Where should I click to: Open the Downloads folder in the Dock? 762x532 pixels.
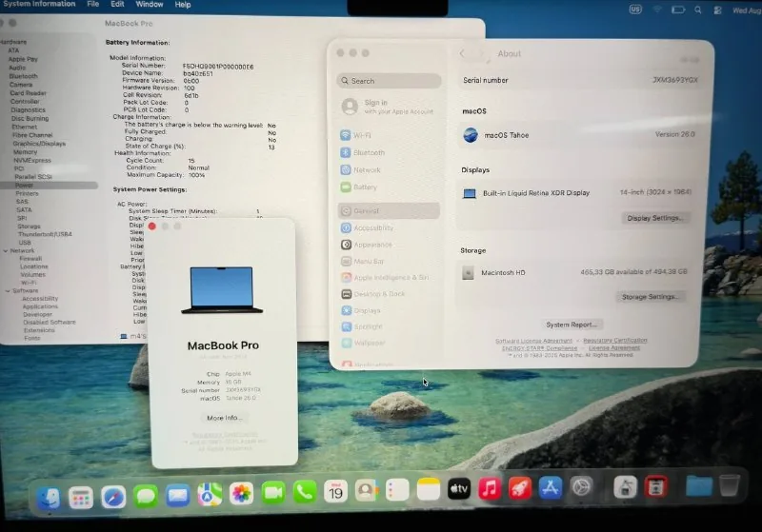pos(699,485)
